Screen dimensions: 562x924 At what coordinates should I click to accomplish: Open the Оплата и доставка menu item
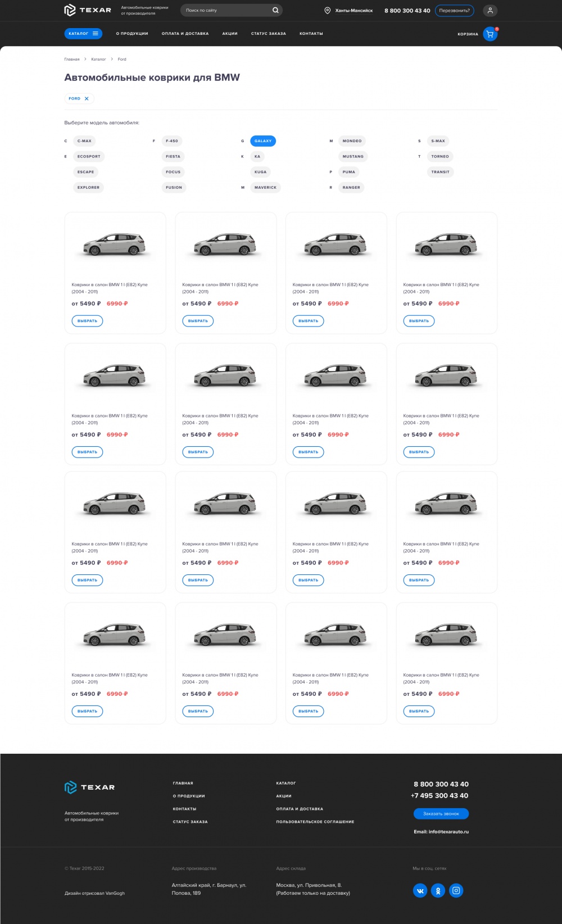point(185,34)
